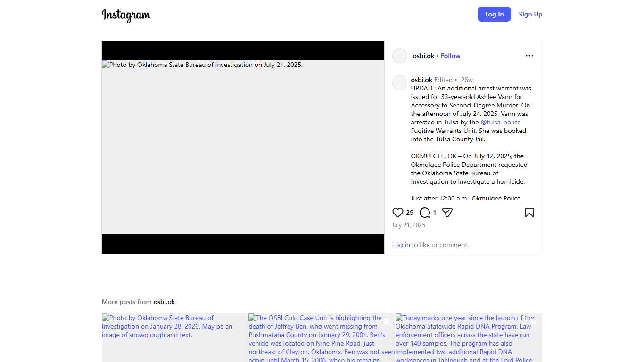Open osbi.ok username in post header
644x362 pixels.
pos(423,56)
